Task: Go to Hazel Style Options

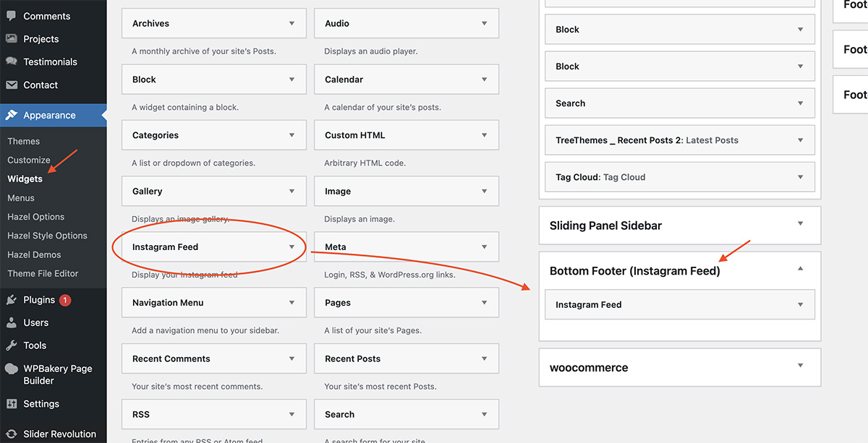Action: [47, 236]
